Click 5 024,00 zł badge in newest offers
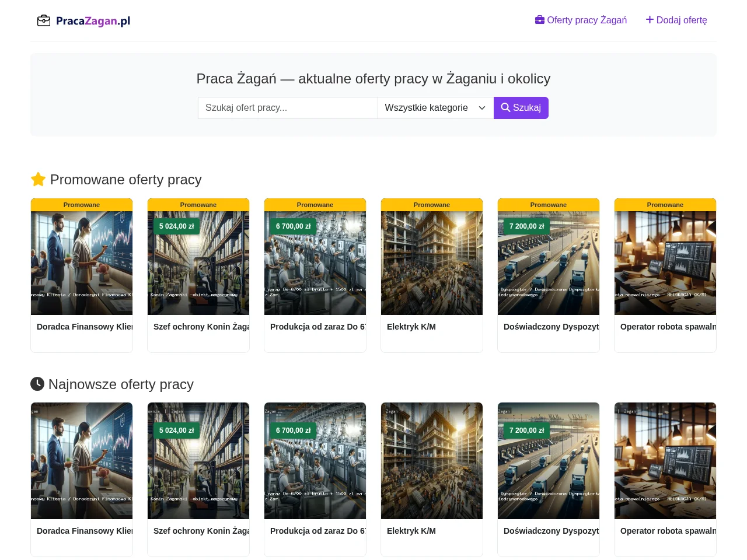This screenshot has width=747, height=560. [x=177, y=430]
